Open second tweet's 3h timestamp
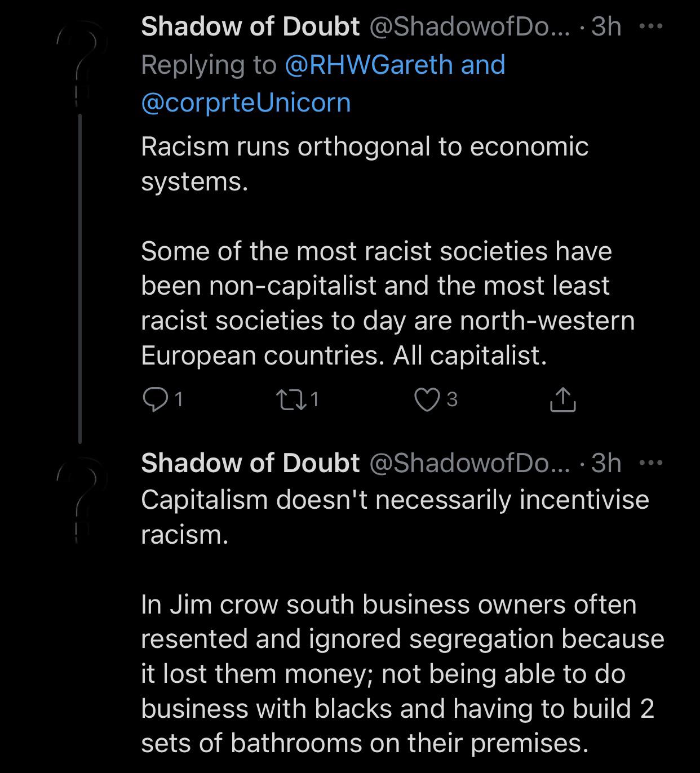The image size is (700, 773). 606,463
